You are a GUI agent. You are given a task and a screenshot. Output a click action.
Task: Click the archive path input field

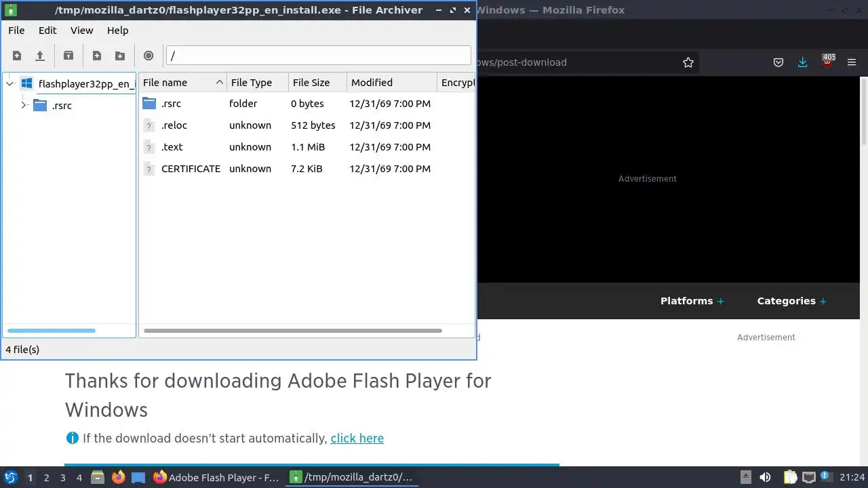point(318,56)
